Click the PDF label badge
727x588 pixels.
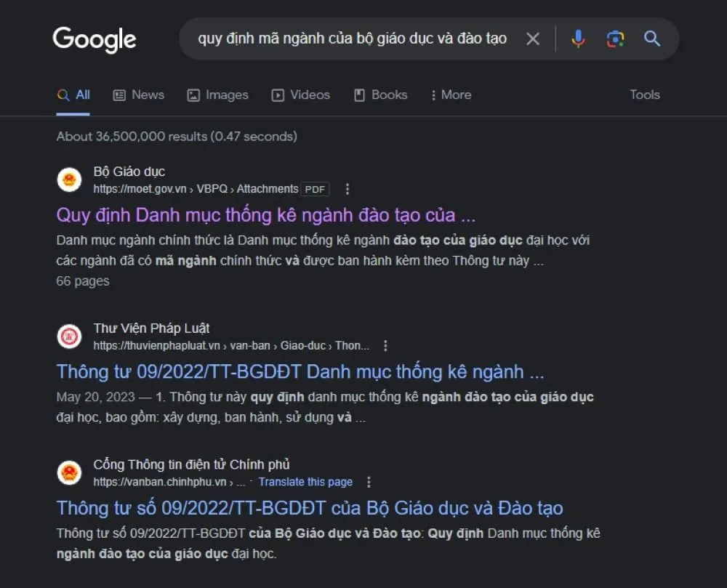pyautogui.click(x=315, y=189)
